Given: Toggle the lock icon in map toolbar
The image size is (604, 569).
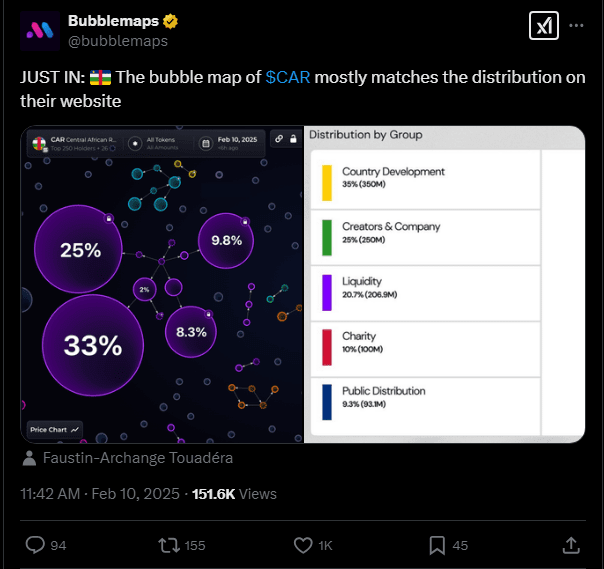Looking at the screenshot, I should [x=293, y=139].
